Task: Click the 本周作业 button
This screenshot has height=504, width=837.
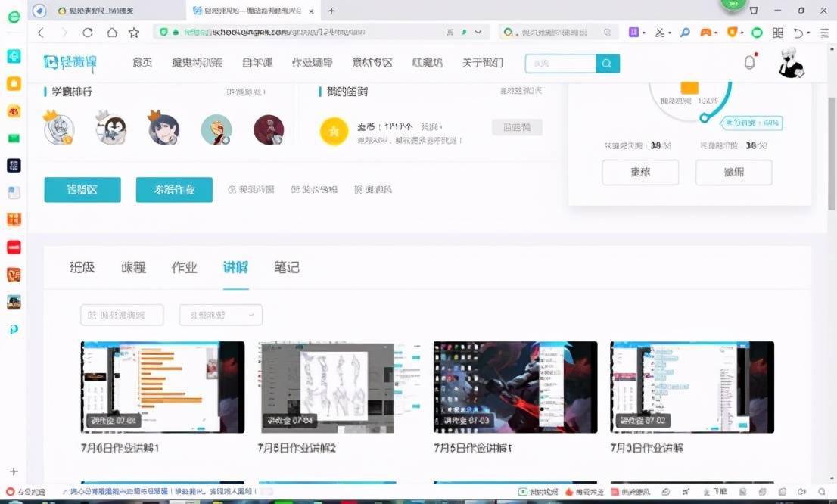Action: pos(174,189)
